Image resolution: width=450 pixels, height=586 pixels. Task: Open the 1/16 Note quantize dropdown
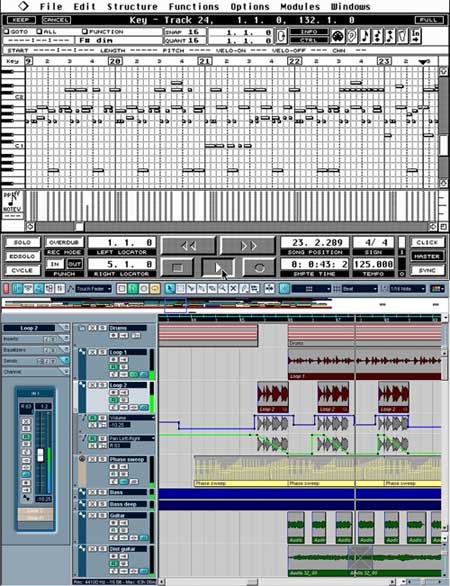pyautogui.click(x=407, y=289)
